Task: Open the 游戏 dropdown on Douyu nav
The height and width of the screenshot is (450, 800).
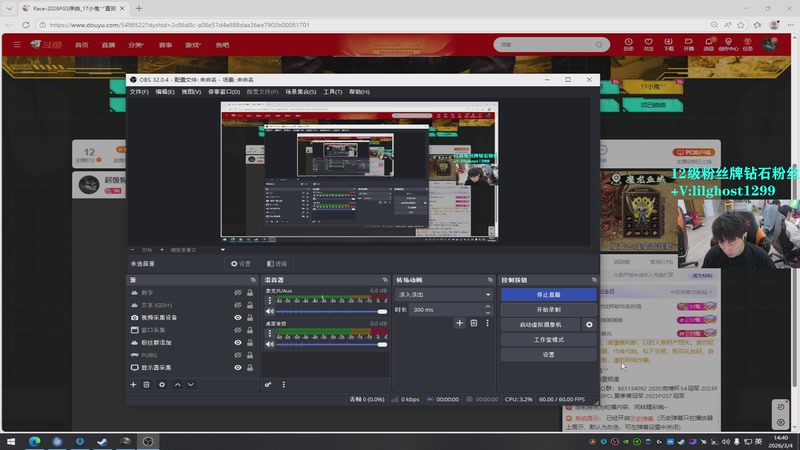Action: point(192,45)
